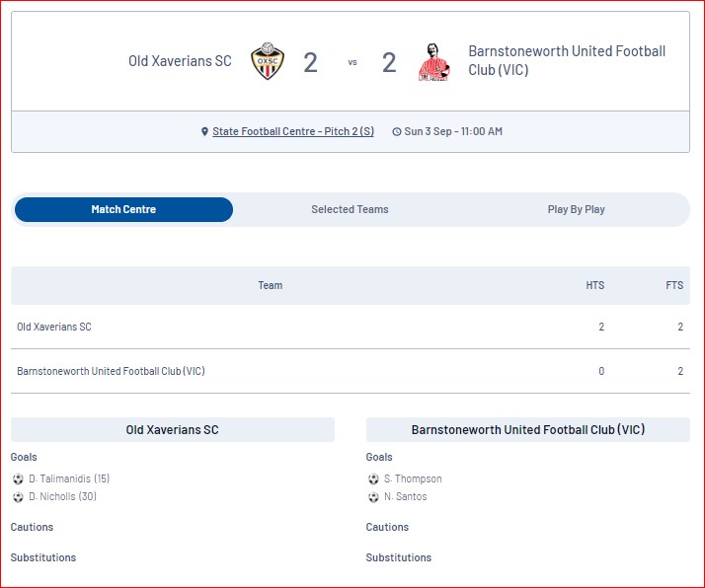This screenshot has width=705, height=588.
Task: Open the Play By Play tab
Action: pyautogui.click(x=576, y=209)
